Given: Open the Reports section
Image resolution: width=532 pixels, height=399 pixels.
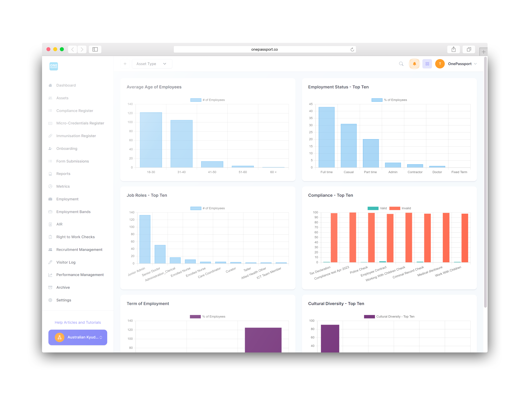Looking at the screenshot, I should [x=64, y=174].
